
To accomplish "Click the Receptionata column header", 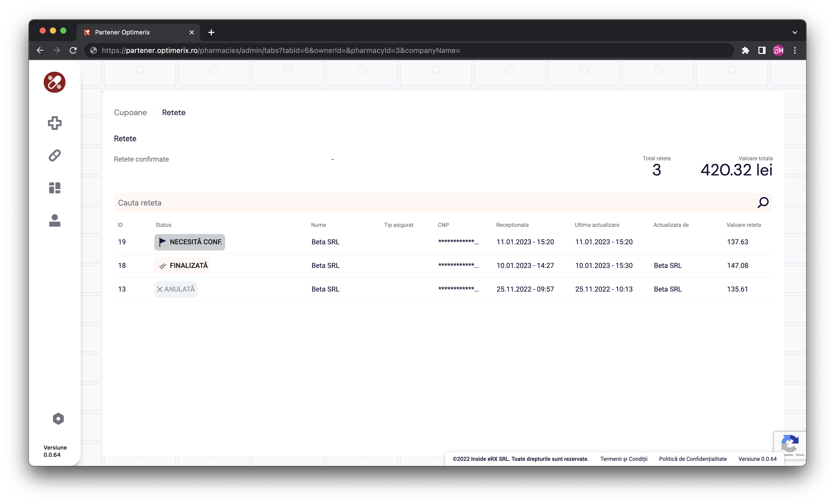I will [512, 225].
